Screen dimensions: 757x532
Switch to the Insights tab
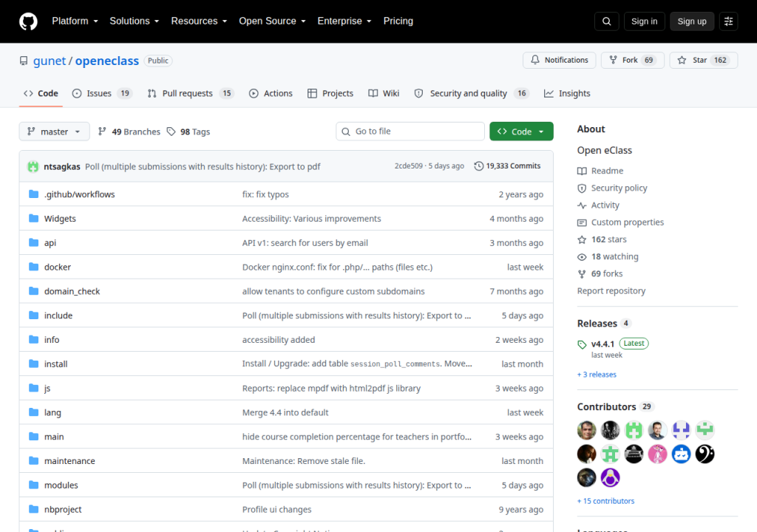[567, 94]
